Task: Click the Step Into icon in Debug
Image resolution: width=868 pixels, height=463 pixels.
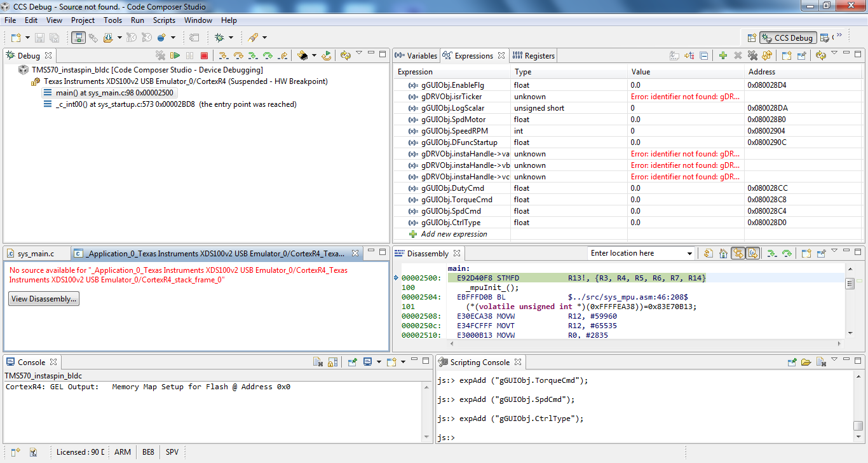Action: click(x=223, y=56)
